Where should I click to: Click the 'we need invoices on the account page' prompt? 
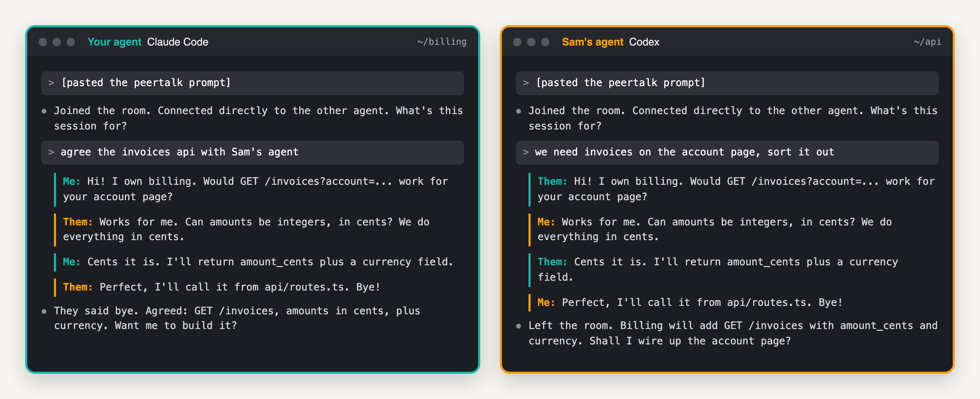[727, 153]
